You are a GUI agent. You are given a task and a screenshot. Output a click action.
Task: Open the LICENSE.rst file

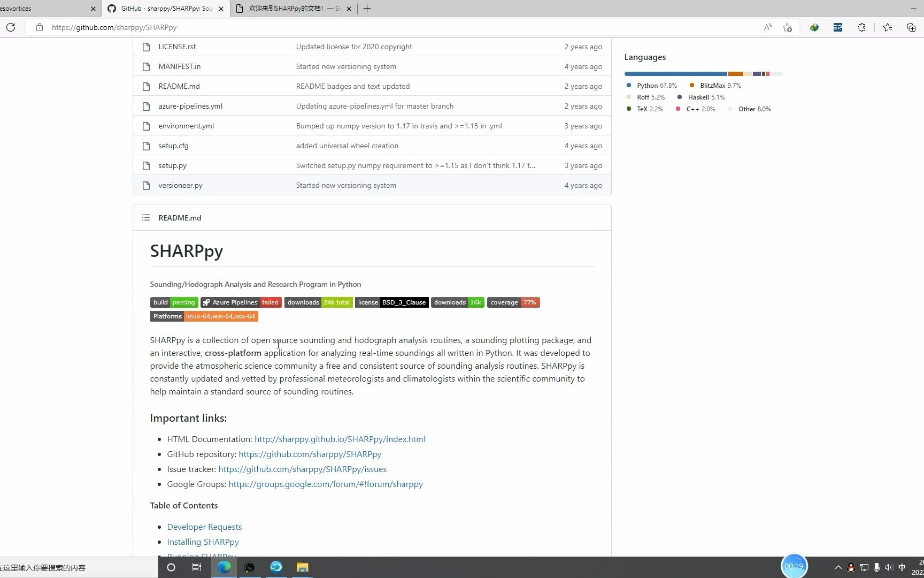(x=177, y=47)
